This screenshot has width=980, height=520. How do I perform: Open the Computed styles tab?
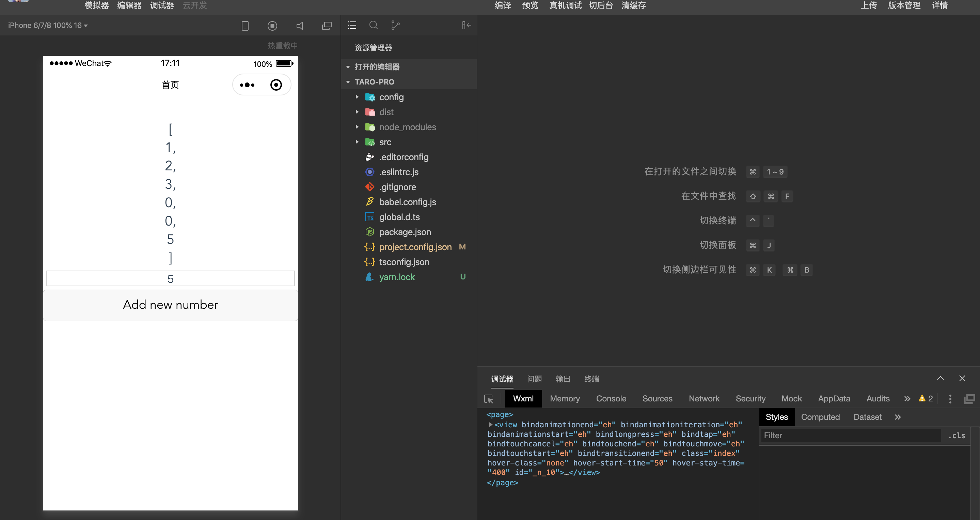(820, 417)
